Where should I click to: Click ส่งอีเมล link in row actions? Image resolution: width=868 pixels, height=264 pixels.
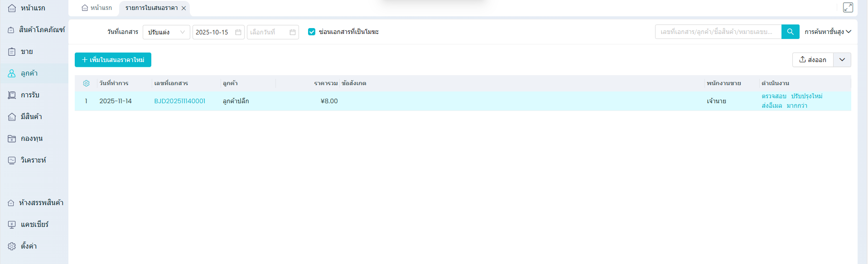tap(772, 106)
